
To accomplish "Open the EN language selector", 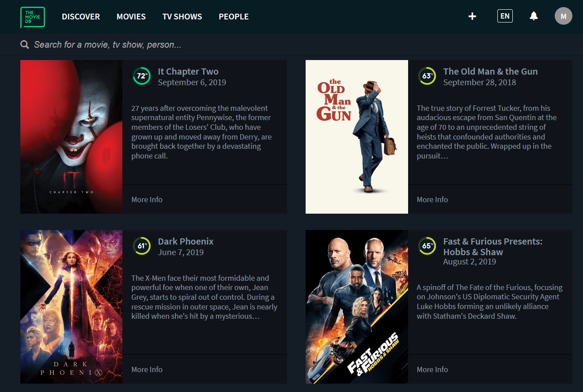I will point(505,16).
